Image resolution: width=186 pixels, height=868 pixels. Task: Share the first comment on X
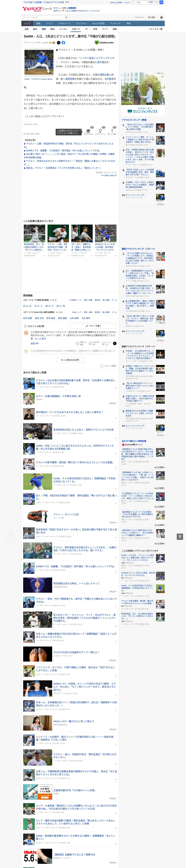pos(115,343)
